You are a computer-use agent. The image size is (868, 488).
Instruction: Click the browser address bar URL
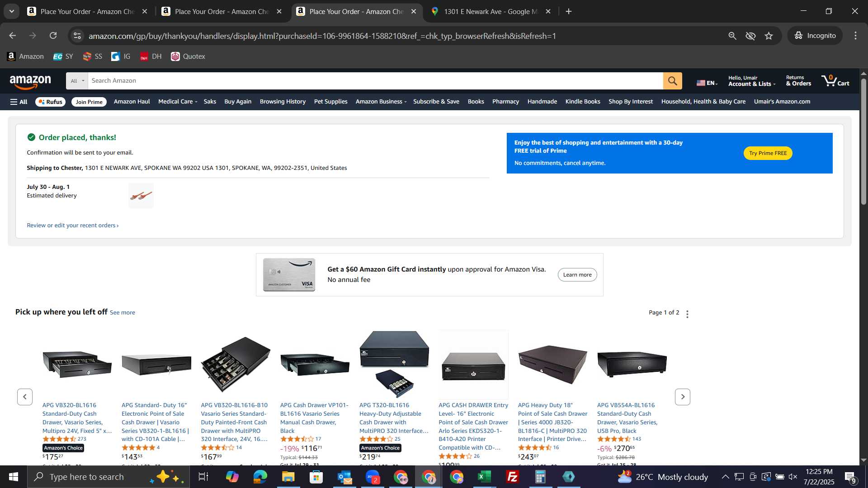(322, 36)
